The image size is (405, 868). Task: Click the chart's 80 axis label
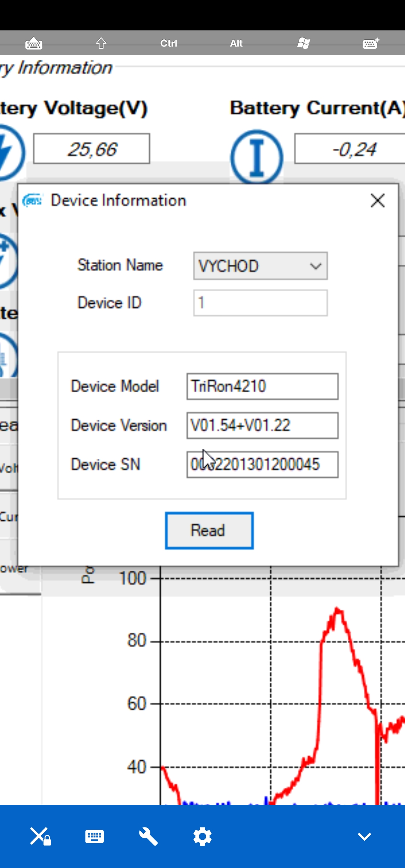pos(136,640)
